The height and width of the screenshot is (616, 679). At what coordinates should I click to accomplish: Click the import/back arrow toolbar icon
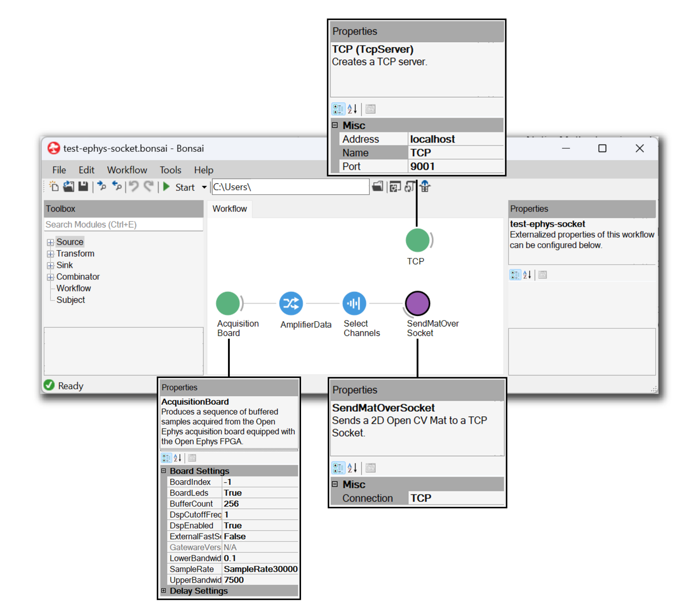tap(117, 186)
